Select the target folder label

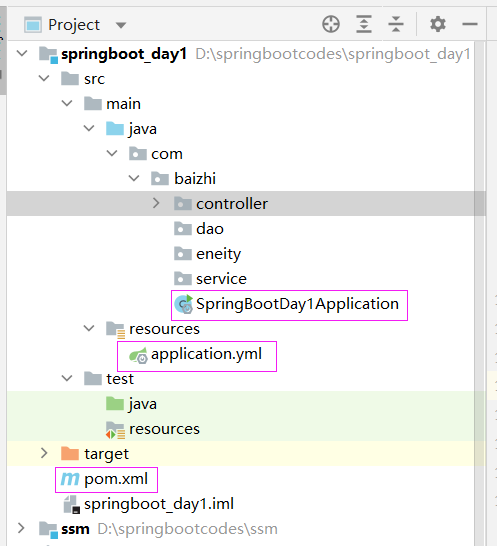pos(106,454)
